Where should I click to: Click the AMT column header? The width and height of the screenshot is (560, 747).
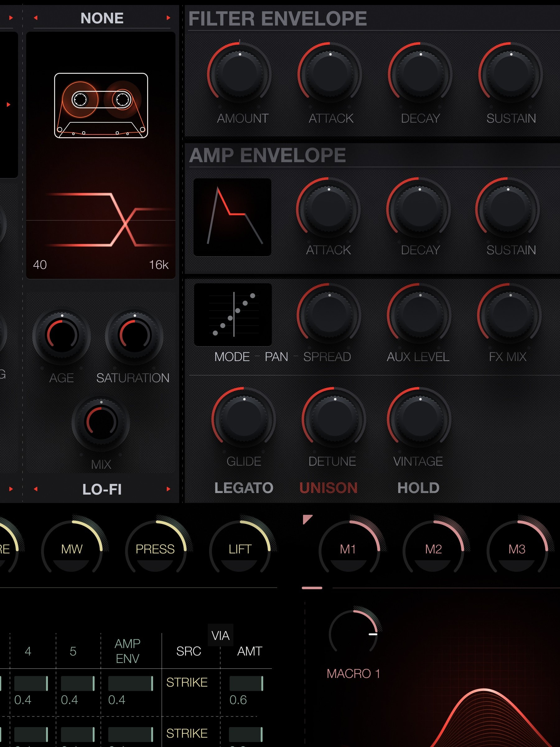click(250, 651)
